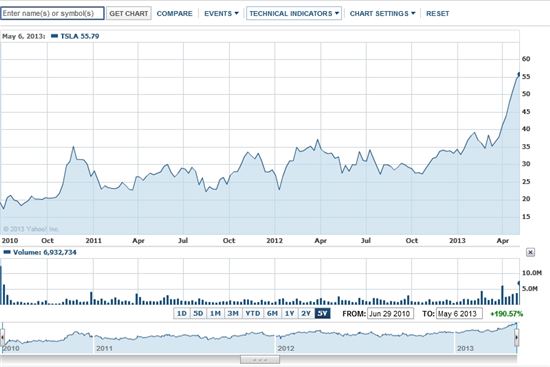Click the horizontal scrollbar thumb below navigator

260,360
